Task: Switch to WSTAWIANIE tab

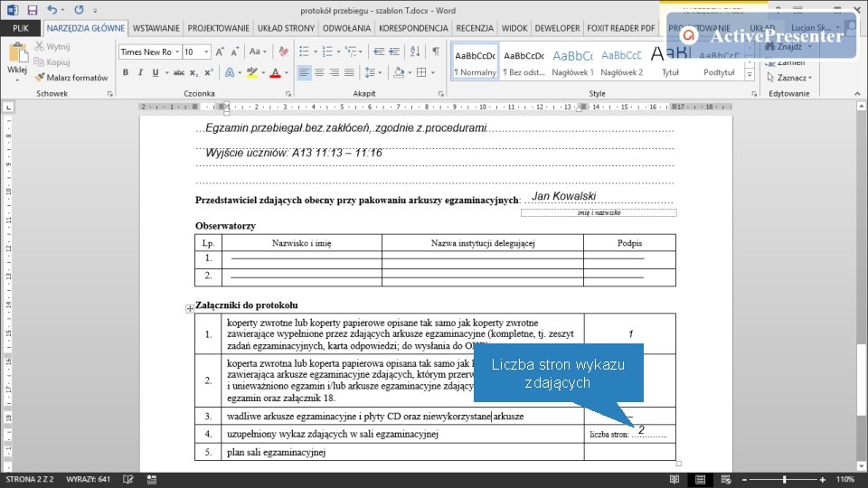Action: (156, 28)
